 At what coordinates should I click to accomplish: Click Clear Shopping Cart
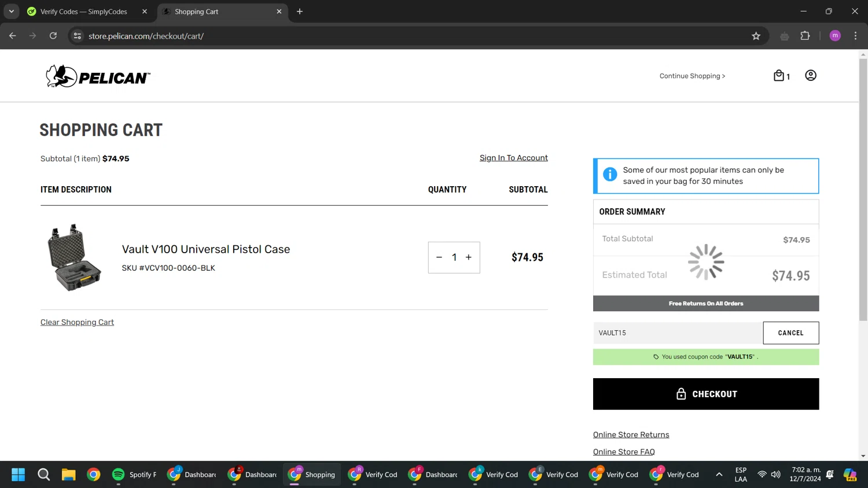[x=77, y=322]
